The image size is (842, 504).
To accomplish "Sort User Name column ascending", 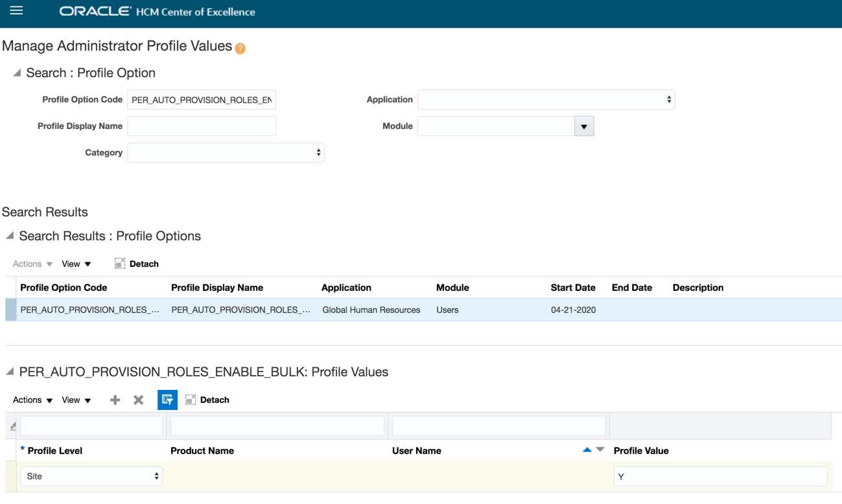I will pyautogui.click(x=587, y=450).
